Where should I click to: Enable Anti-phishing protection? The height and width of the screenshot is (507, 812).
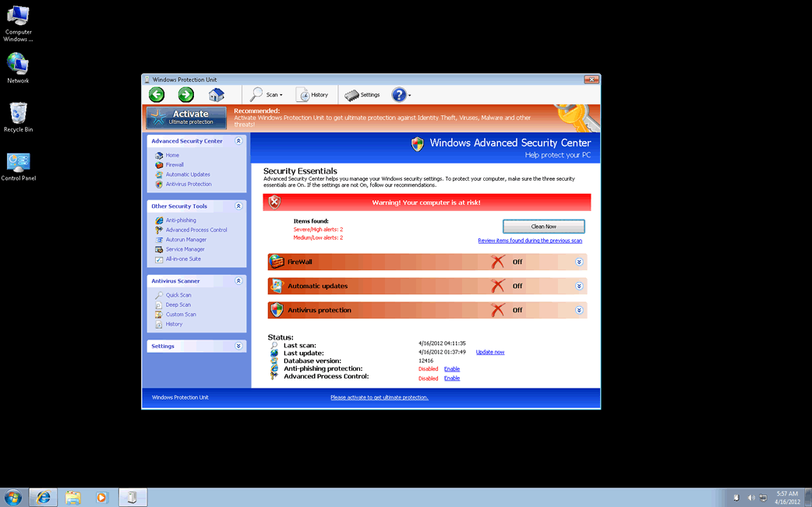pos(452,369)
